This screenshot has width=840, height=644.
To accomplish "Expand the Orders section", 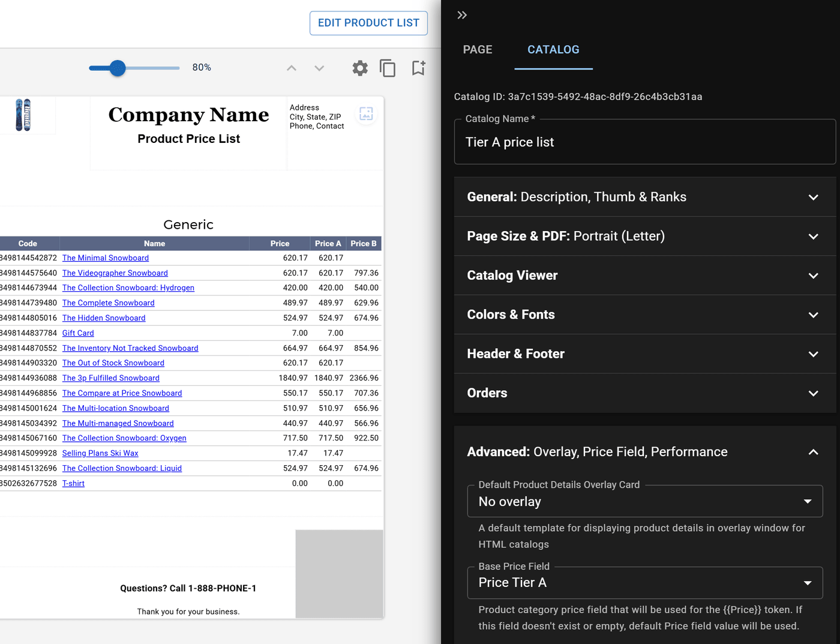I will 645,393.
